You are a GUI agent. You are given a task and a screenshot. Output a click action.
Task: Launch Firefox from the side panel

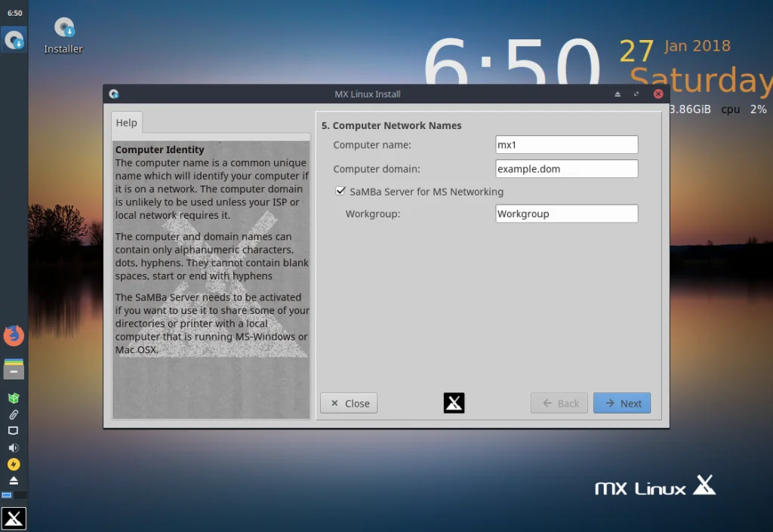(14, 336)
